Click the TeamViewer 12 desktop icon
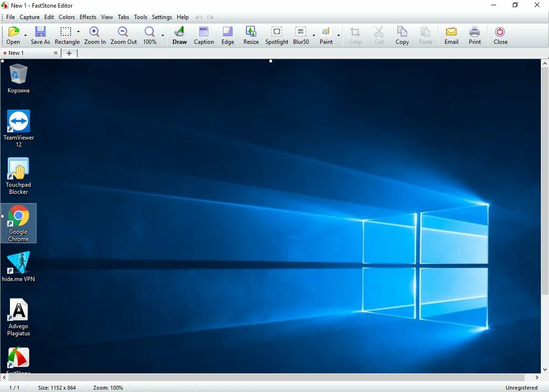This screenshot has width=549, height=392. [x=19, y=129]
